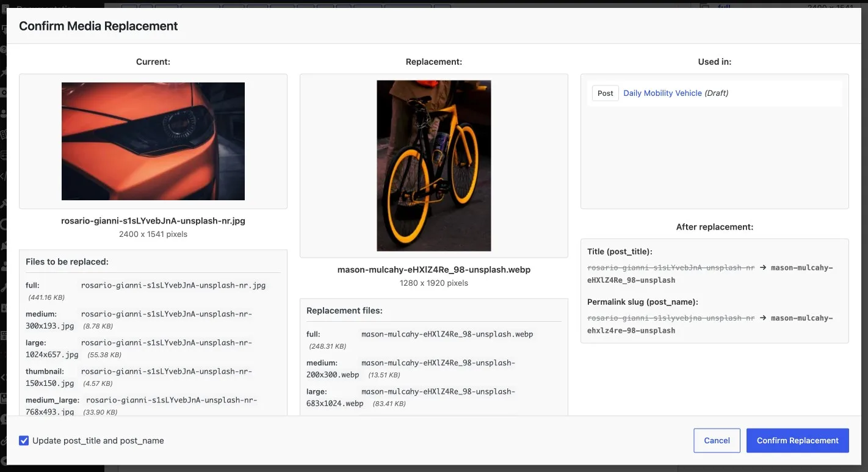Click the After replacement heading
Image resolution: width=868 pixels, height=472 pixels.
click(715, 227)
